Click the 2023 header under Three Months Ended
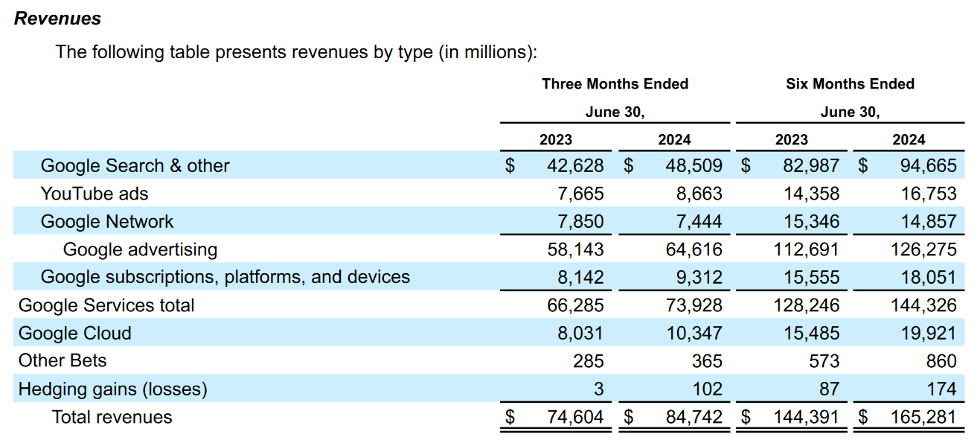This screenshot has height=446, width=980. pos(556,140)
